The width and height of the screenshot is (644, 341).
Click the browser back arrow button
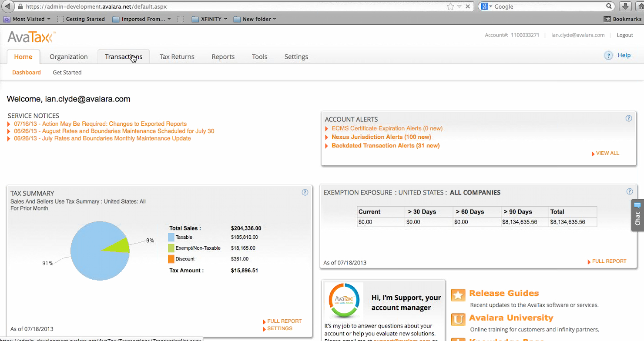(x=8, y=7)
